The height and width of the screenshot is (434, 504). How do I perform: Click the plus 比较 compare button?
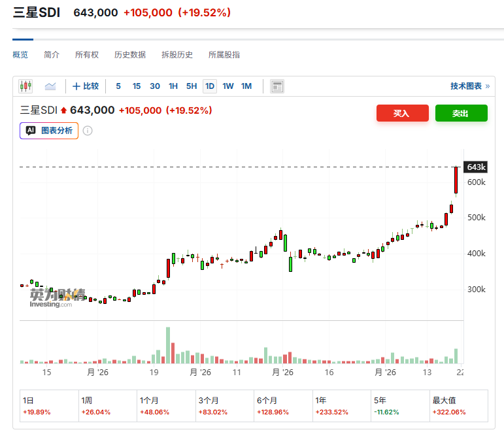86,86
